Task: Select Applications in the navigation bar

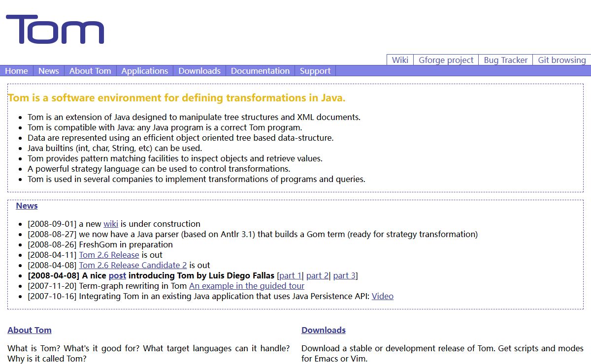Action: point(145,71)
